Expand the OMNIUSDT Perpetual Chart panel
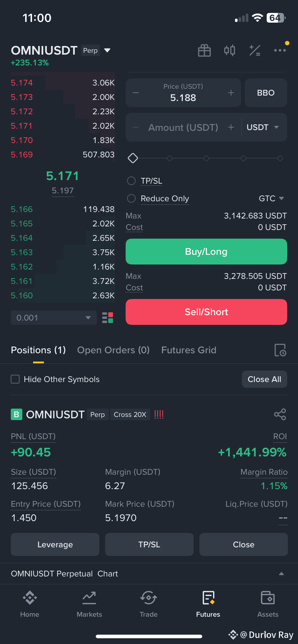This screenshot has width=298, height=644. [x=149, y=574]
